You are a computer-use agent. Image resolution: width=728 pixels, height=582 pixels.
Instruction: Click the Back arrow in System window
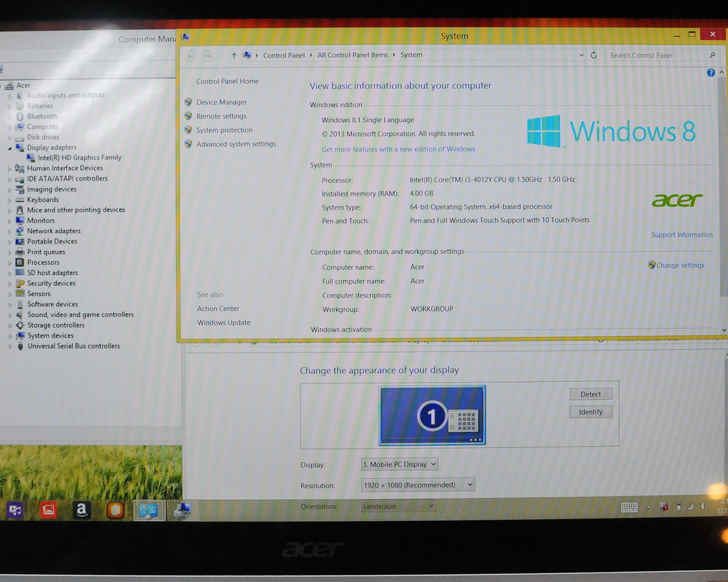click(190, 56)
